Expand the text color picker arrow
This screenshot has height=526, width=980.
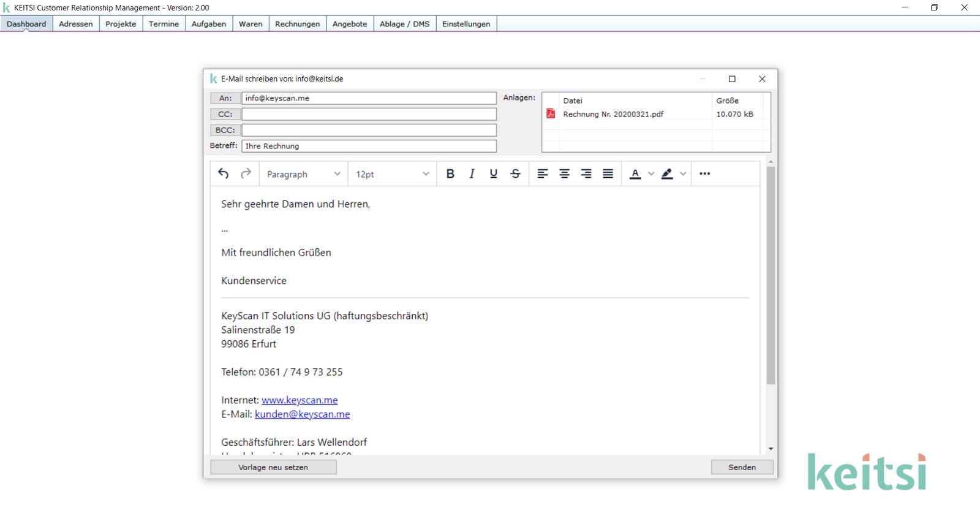[x=651, y=174]
